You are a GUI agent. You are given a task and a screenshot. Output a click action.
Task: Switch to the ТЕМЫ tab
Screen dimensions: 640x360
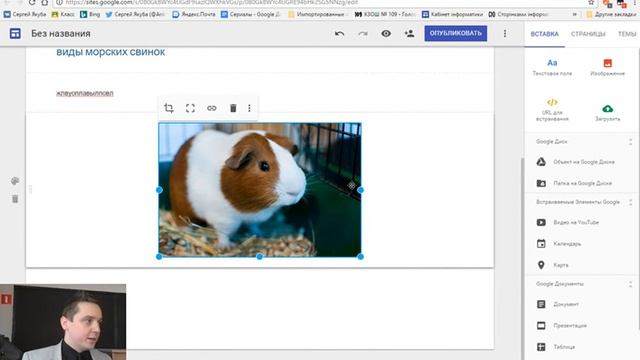[627, 34]
